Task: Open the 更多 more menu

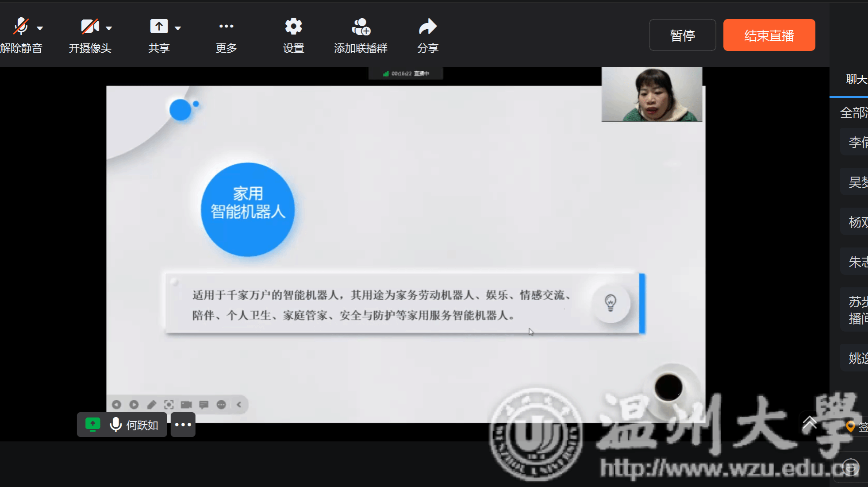Action: [x=226, y=27]
